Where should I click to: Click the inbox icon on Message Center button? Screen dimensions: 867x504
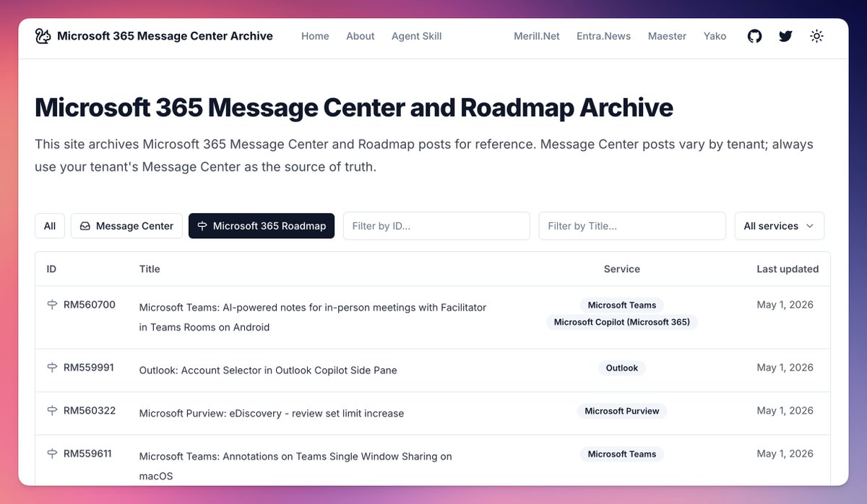(x=85, y=226)
